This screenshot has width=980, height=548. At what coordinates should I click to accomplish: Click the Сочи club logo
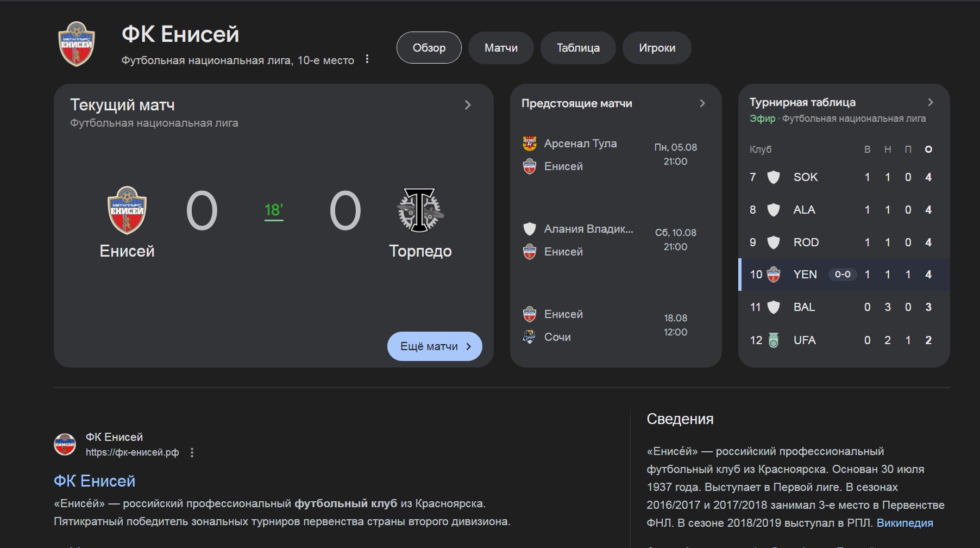click(x=530, y=337)
